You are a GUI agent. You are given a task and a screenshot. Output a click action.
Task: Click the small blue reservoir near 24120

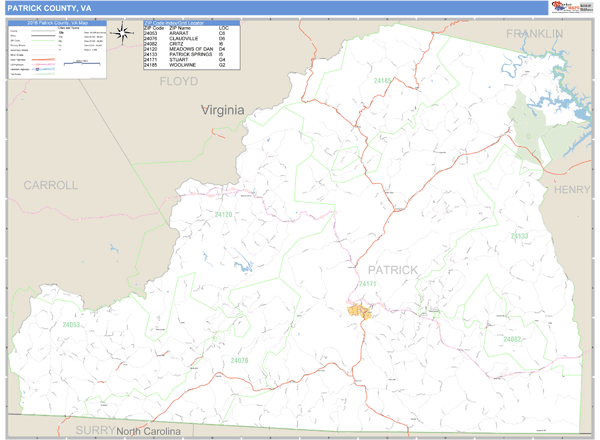pos(244,265)
